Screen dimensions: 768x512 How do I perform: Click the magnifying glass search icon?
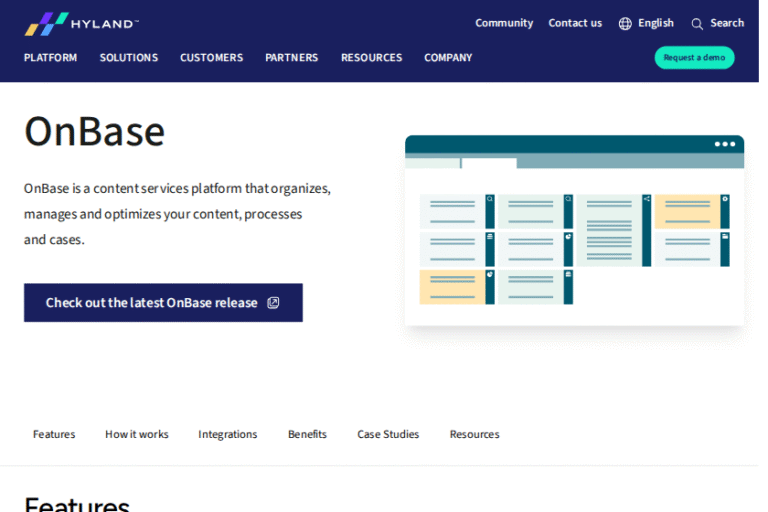(x=697, y=24)
